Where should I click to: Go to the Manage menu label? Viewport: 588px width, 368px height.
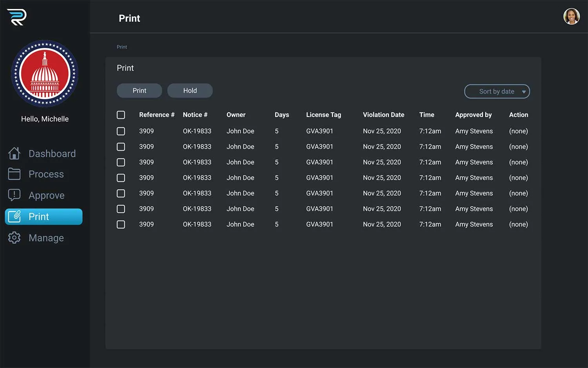pyautogui.click(x=46, y=238)
